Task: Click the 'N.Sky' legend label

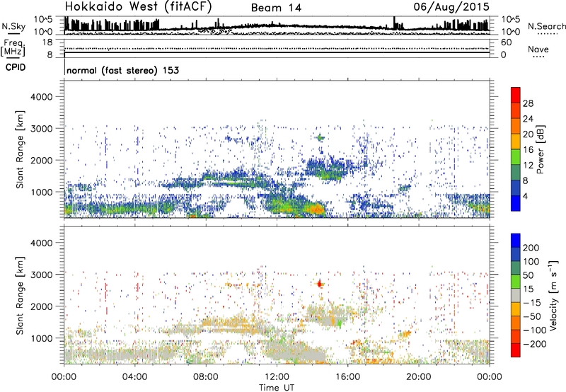Action: pyautogui.click(x=13, y=26)
